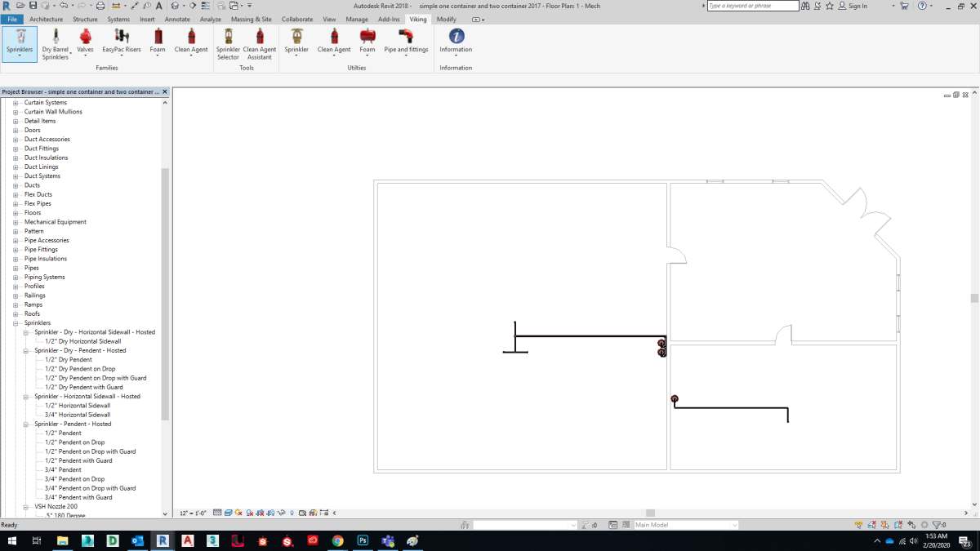Viewport: 980px width, 551px height.
Task: Open File Explorer from the taskbar
Action: pyautogui.click(x=62, y=540)
